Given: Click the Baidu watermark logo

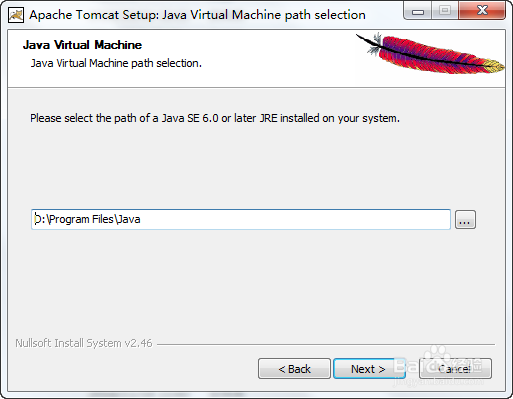Looking at the screenshot, I should tap(437, 365).
